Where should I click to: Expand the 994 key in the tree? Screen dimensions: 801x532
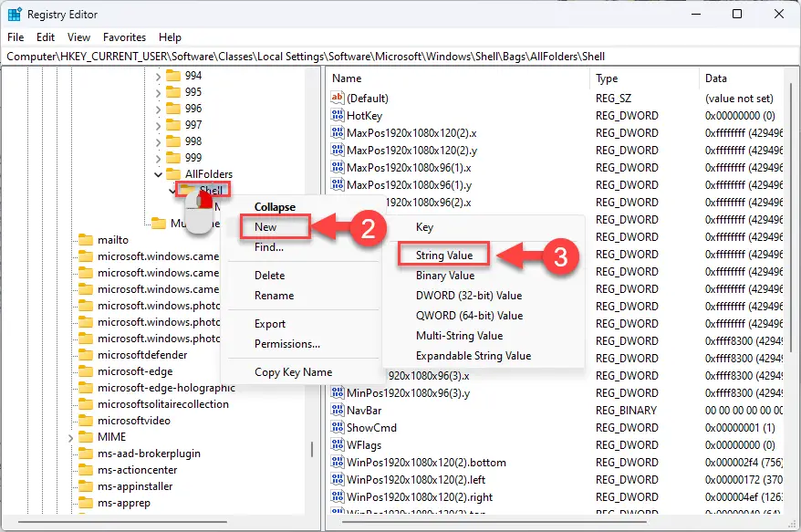tap(158, 76)
